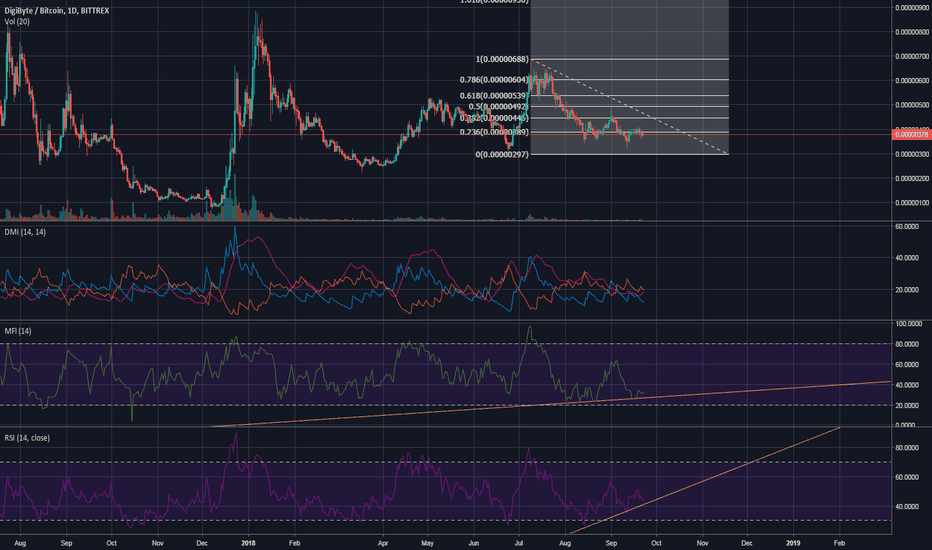The image size is (932, 550).
Task: Click the 60.0000 value on the DMI scale
Action: 907,227
